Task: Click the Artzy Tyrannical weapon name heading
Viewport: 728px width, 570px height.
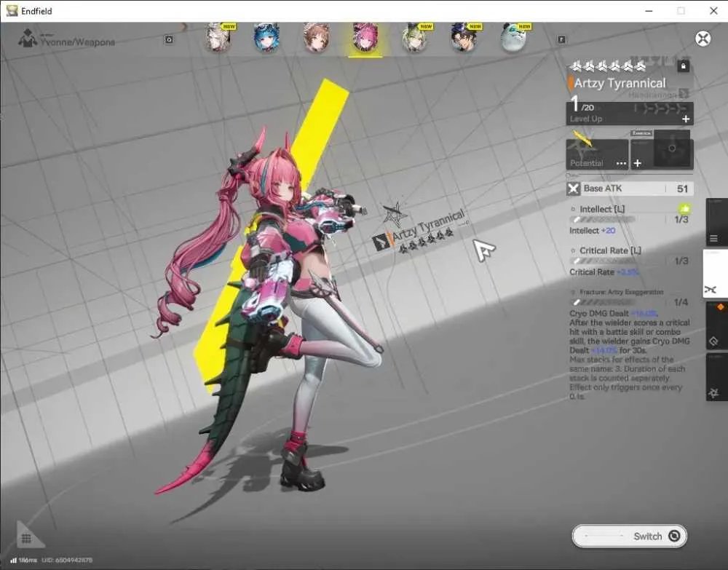Action: (620, 83)
